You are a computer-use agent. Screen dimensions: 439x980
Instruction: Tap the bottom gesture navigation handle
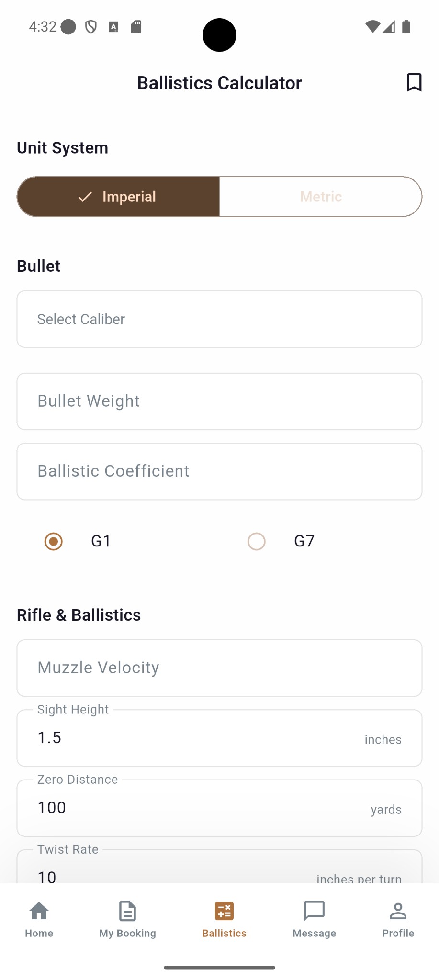(219, 966)
